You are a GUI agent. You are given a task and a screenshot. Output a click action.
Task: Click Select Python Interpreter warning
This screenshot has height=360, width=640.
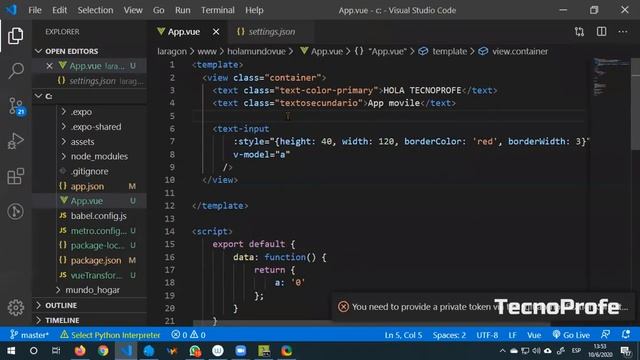pyautogui.click(x=110, y=335)
